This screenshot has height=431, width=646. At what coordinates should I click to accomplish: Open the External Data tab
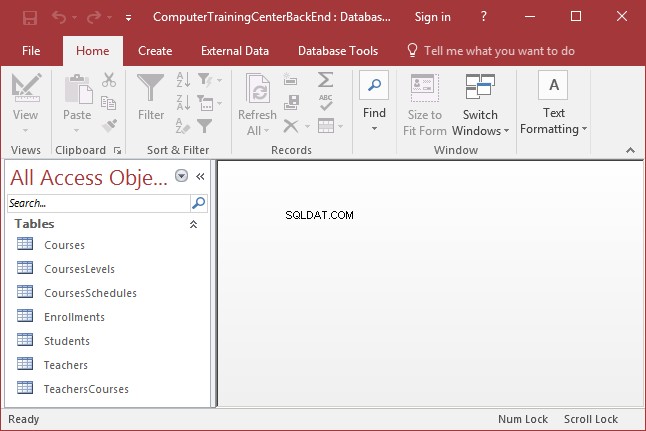(x=235, y=51)
